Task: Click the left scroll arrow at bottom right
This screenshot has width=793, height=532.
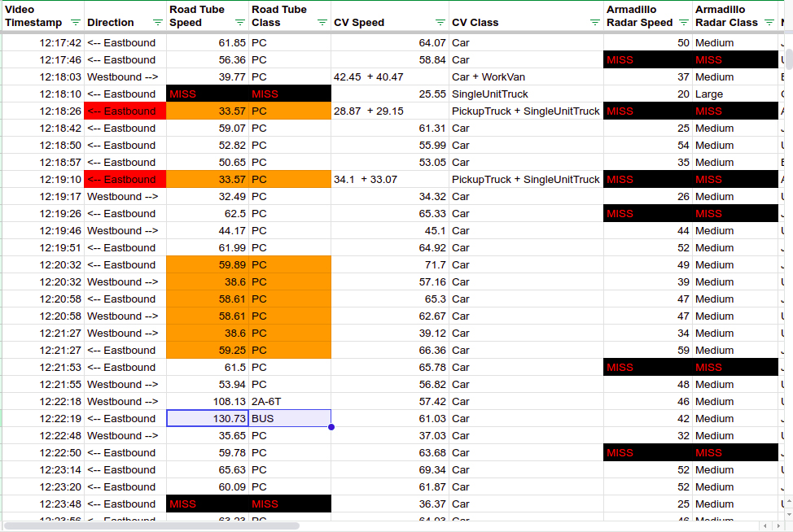Action: 764,525
